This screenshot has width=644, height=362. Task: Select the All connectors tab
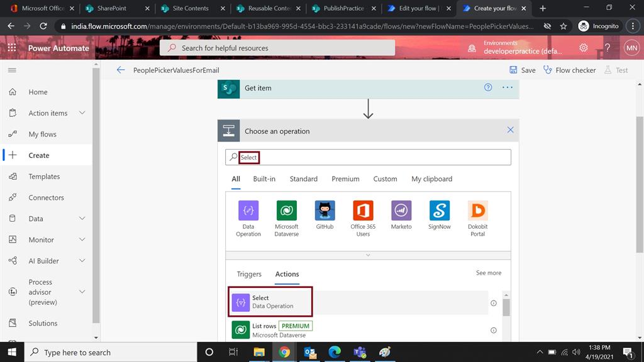(x=236, y=179)
